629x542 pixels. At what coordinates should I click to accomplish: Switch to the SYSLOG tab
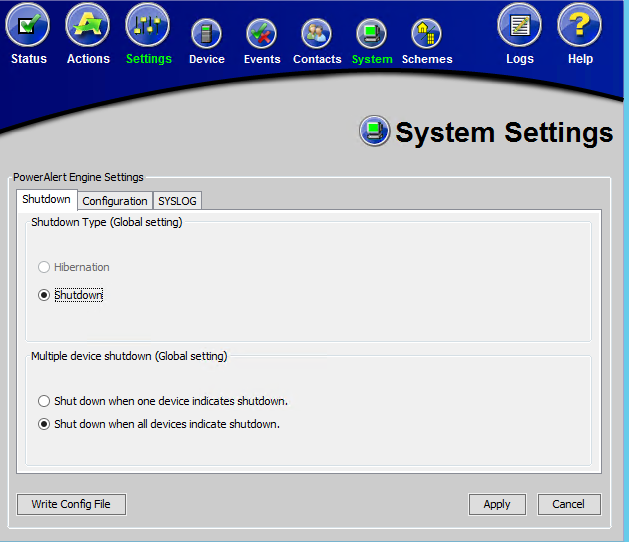point(177,201)
